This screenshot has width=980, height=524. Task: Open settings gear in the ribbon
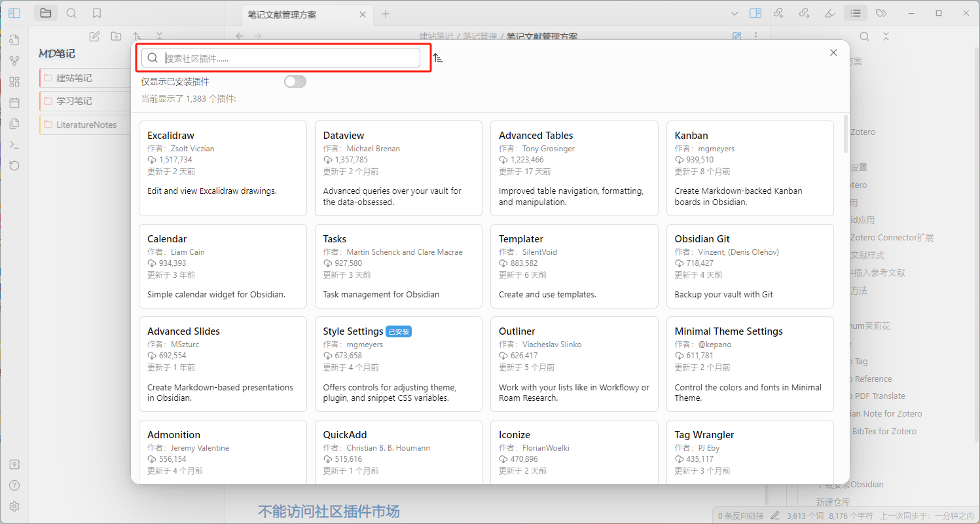(14, 506)
